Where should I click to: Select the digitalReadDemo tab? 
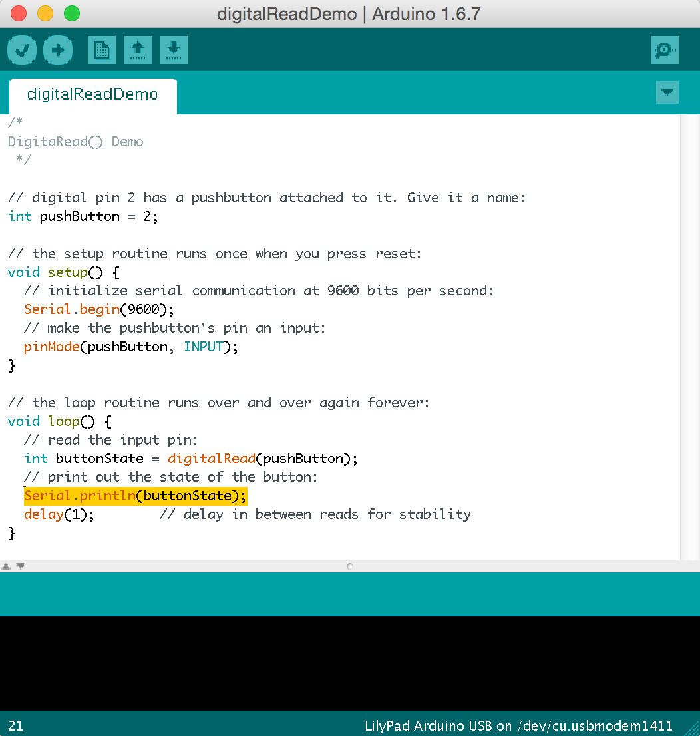coord(92,94)
